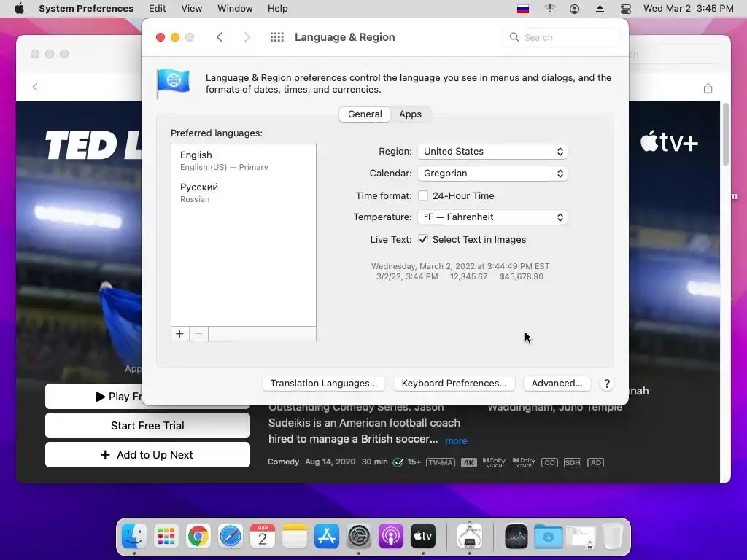Click the TV window vertical scrollbar
Image resolution: width=747 pixels, height=560 pixels.
726,135
